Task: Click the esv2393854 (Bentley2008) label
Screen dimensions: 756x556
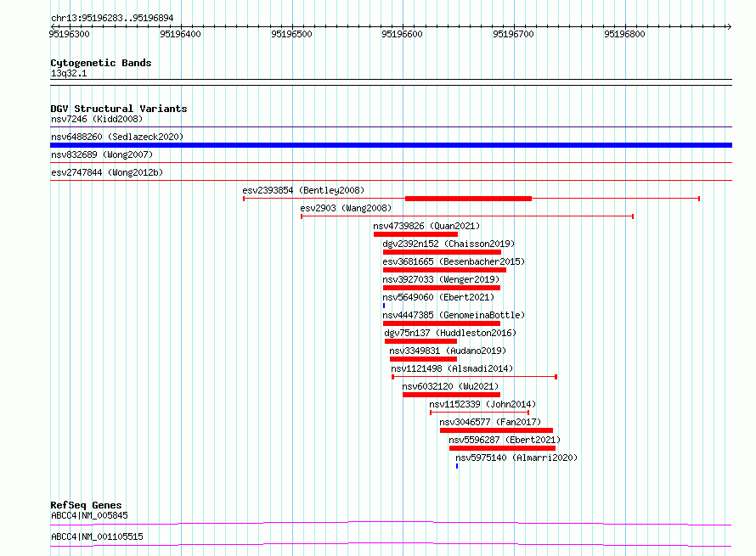Action: [x=303, y=190]
